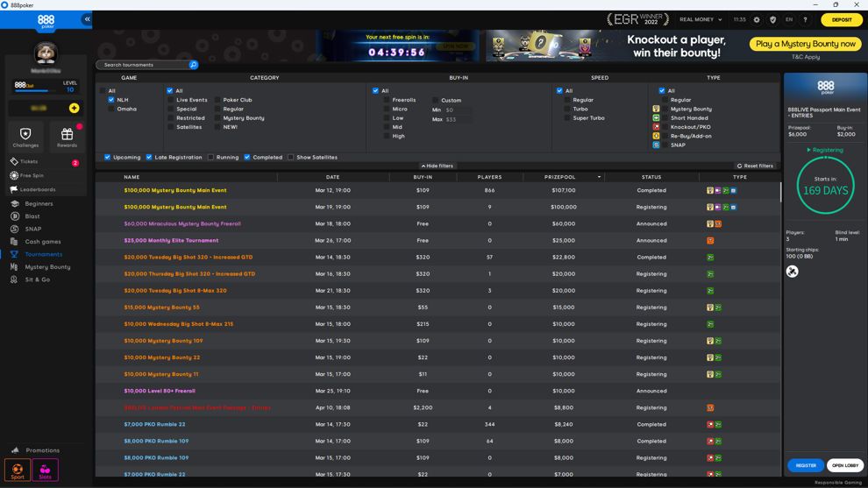This screenshot has width=868, height=488.
Task: Click the search magnifier icon
Action: tap(193, 65)
